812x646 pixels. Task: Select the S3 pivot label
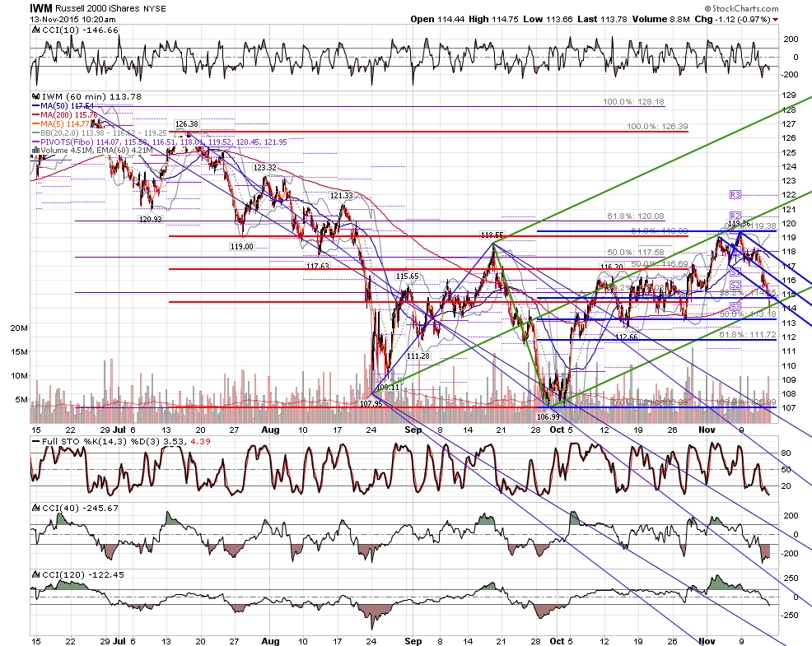coord(735,306)
